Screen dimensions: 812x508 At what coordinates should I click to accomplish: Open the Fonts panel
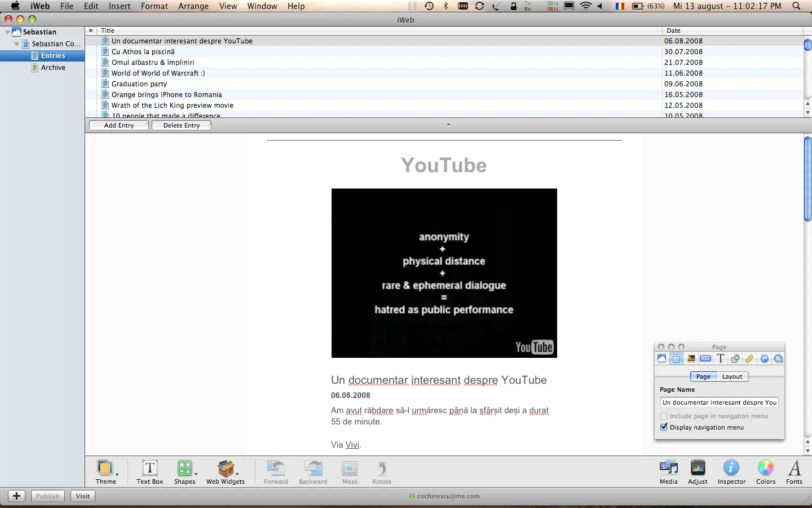coord(795,472)
